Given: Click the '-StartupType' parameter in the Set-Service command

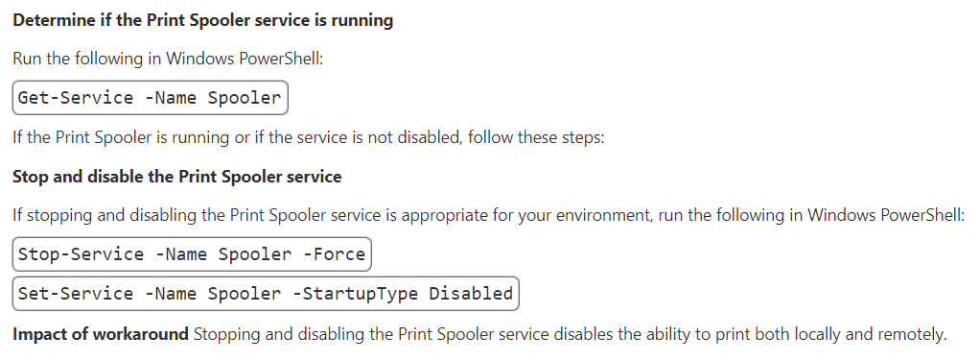Looking at the screenshot, I should coord(355,294).
